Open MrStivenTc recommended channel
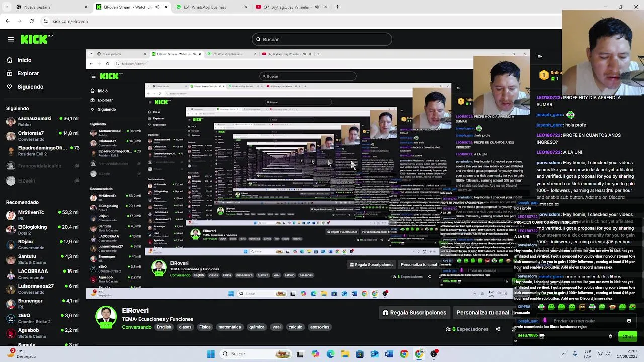 point(42,215)
